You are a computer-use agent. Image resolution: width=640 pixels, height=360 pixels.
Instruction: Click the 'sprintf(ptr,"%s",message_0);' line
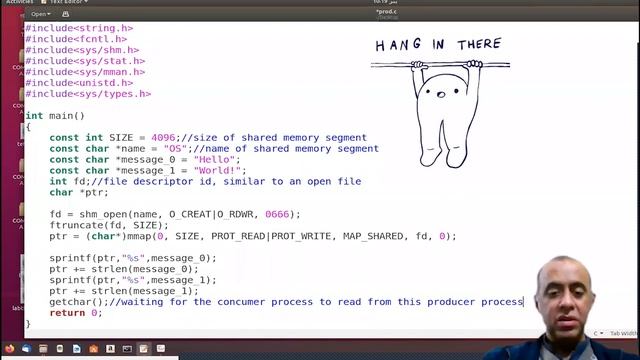pos(133,258)
